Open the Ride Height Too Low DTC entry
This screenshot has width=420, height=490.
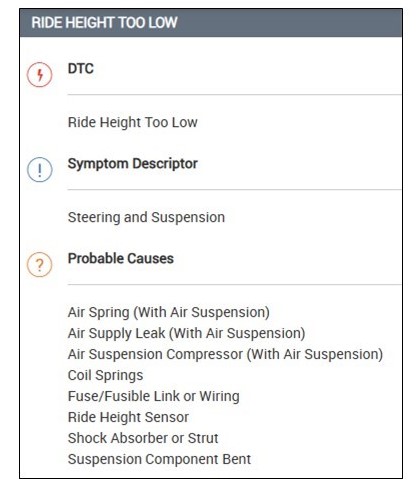pyautogui.click(x=133, y=122)
